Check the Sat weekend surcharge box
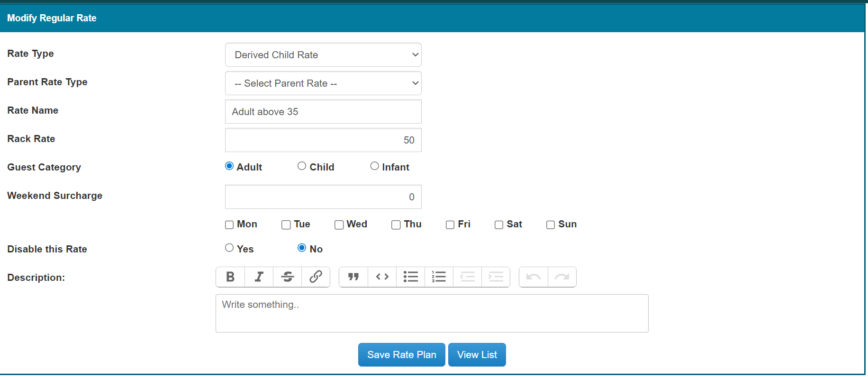868x377 pixels. (499, 225)
